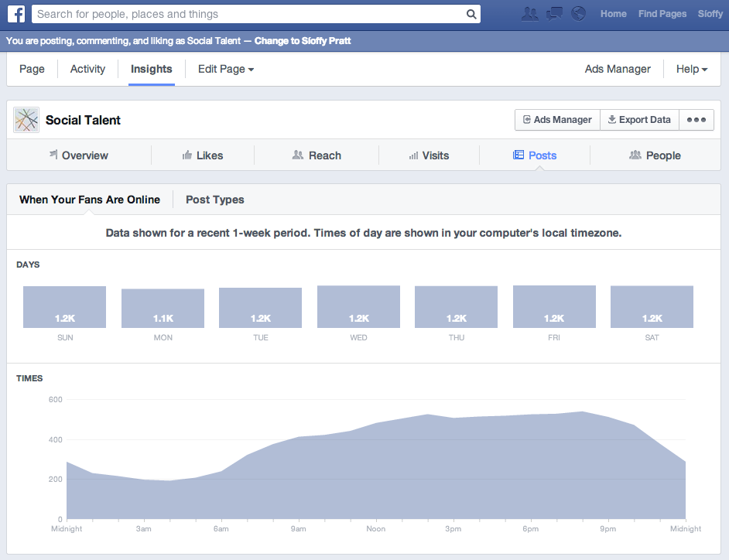729x560 pixels.
Task: Click the 200 value on chart axis
Action: (x=55, y=479)
